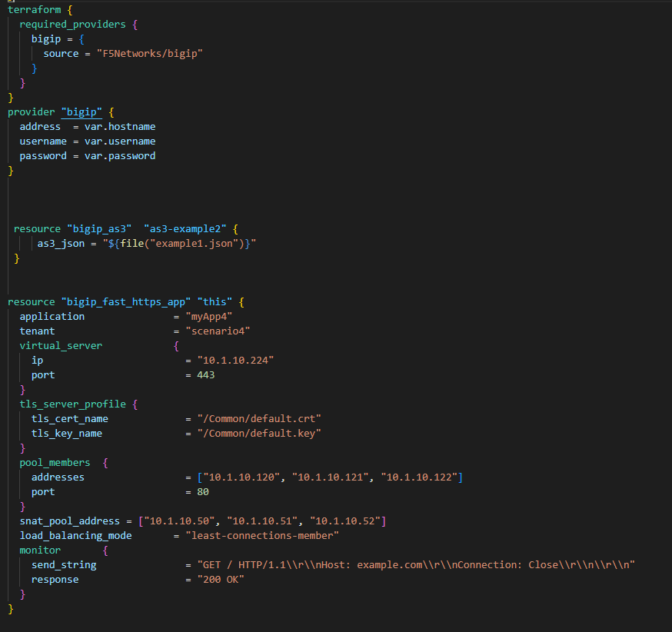This screenshot has height=632, width=672.
Task: Click 'tls_server_profile' block name
Action: coord(73,404)
